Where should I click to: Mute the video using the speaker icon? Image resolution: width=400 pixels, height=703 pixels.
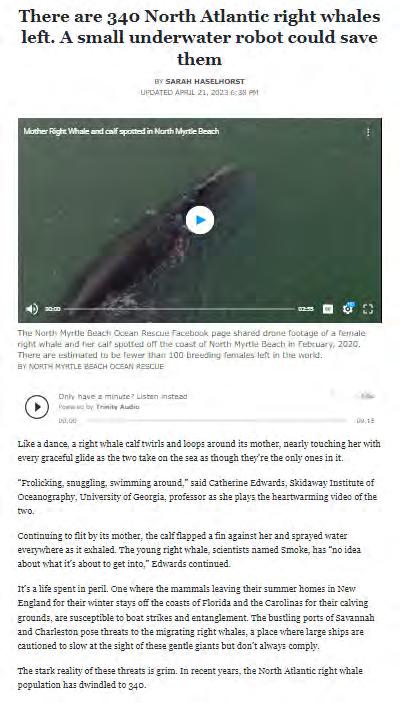32,309
